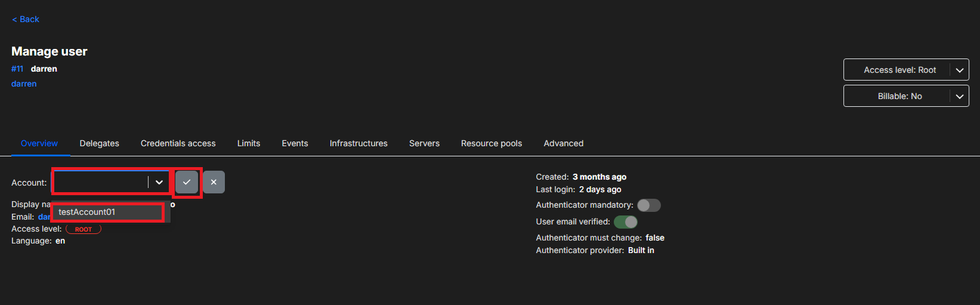Disable User email verified switch
This screenshot has width=980, height=305.
[626, 222]
